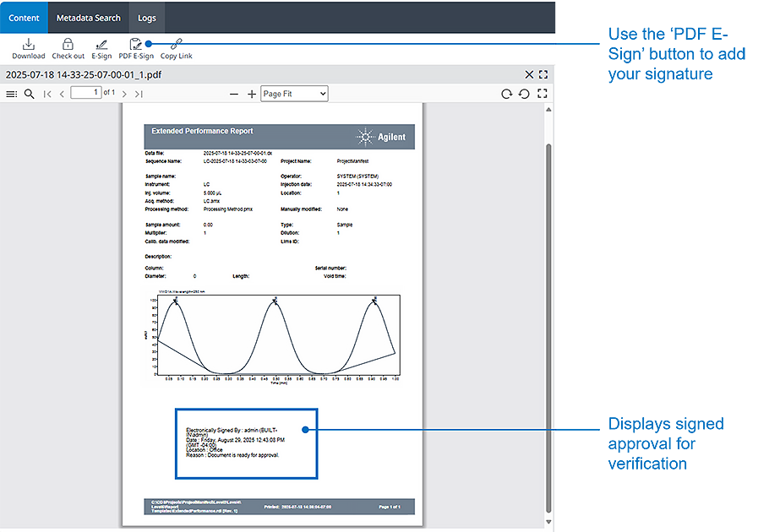769x532 pixels.
Task: Go to previous page
Action: click(x=62, y=94)
